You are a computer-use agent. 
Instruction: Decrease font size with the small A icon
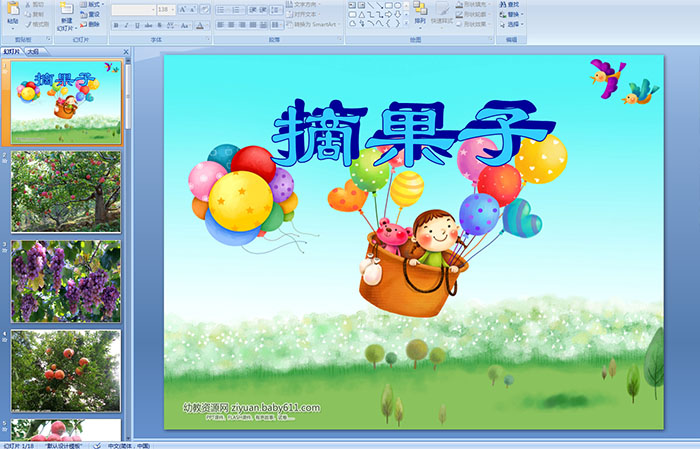pyautogui.click(x=193, y=9)
